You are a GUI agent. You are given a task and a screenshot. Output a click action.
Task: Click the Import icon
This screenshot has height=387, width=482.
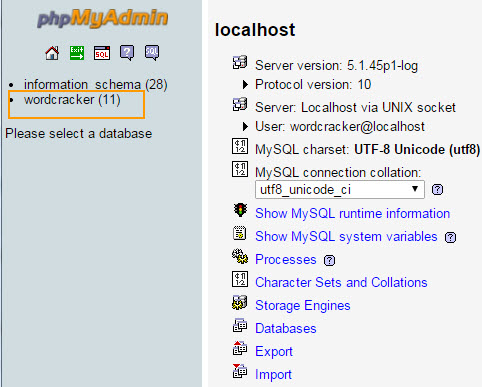(240, 371)
